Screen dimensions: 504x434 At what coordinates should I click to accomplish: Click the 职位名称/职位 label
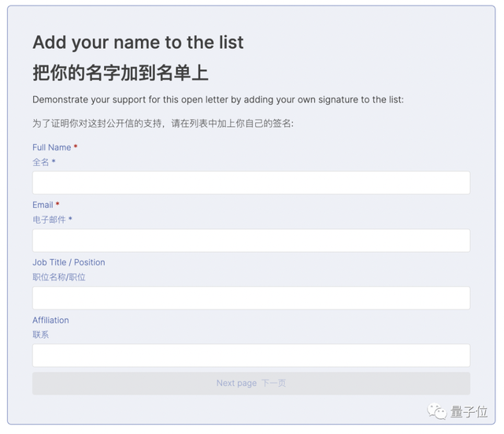point(59,277)
